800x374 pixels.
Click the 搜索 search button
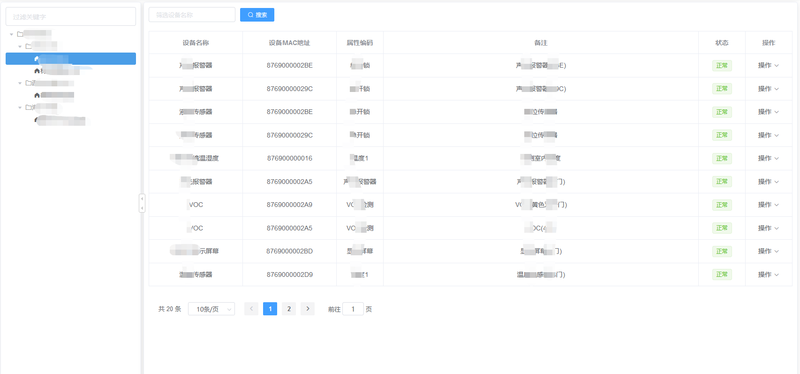257,15
